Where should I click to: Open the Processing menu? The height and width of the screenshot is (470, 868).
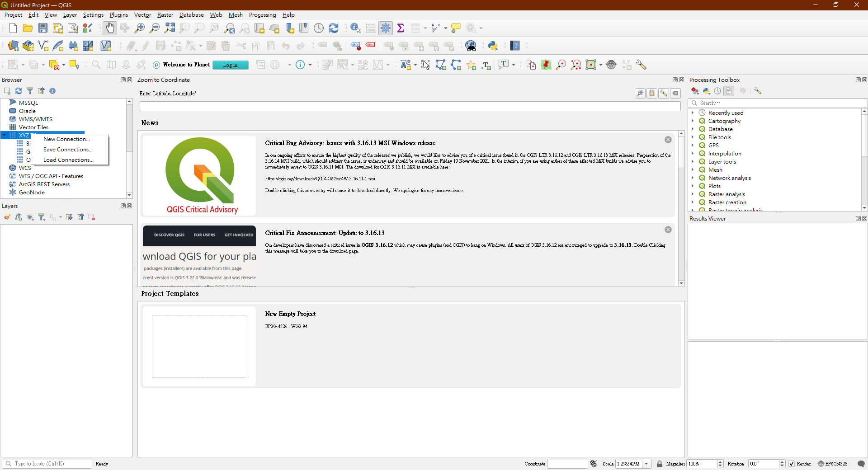click(x=262, y=15)
